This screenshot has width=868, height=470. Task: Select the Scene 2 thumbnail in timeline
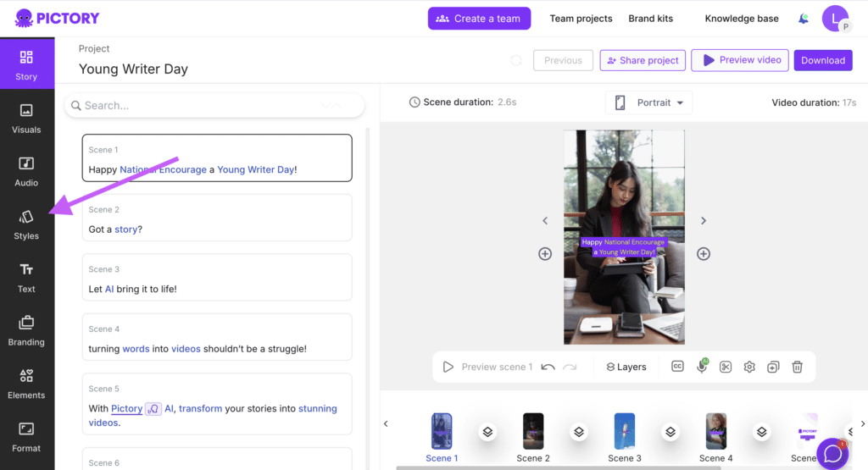coord(533,431)
